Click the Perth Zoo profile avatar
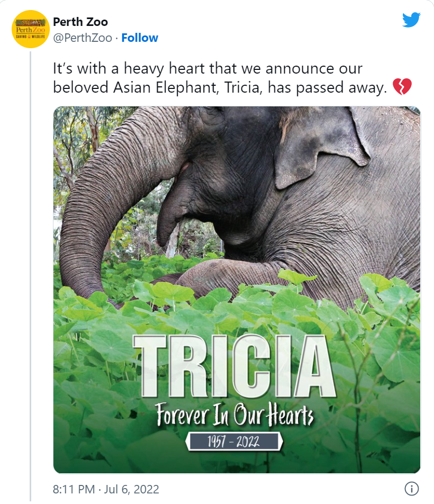 tap(31, 29)
